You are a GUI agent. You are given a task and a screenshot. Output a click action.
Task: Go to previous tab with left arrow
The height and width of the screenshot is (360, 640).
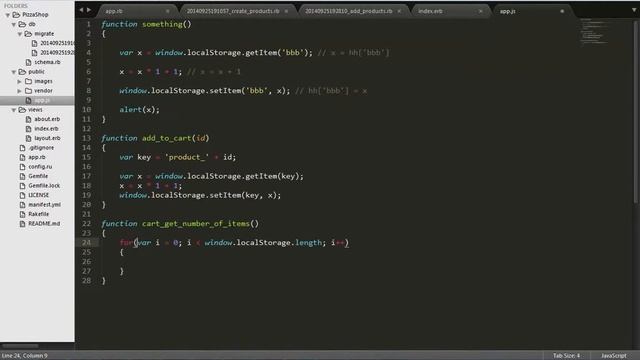click(x=81, y=10)
